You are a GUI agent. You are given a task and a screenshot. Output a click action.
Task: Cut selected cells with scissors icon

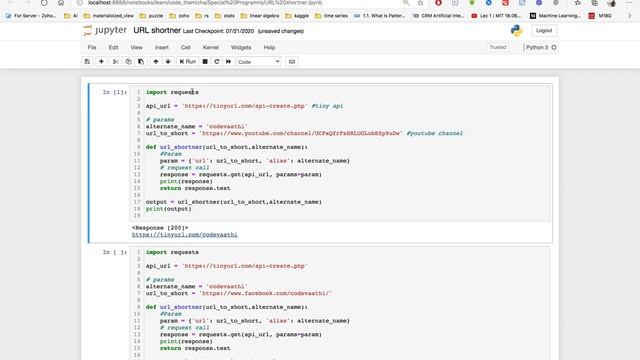(116, 62)
